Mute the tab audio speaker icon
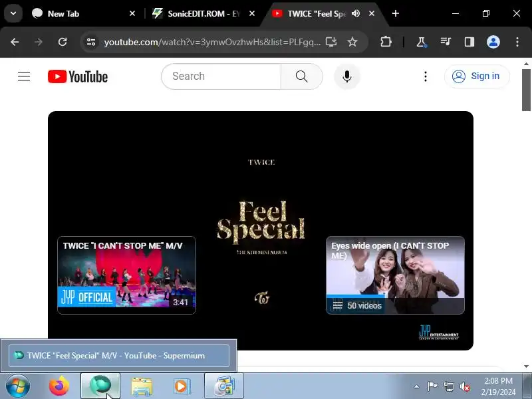This screenshot has width=532, height=399. (x=356, y=13)
